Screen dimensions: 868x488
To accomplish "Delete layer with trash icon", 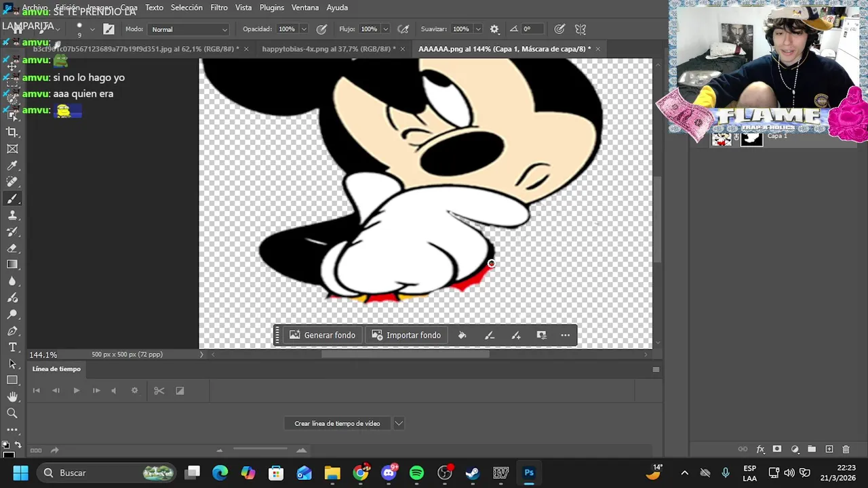I will tap(846, 449).
